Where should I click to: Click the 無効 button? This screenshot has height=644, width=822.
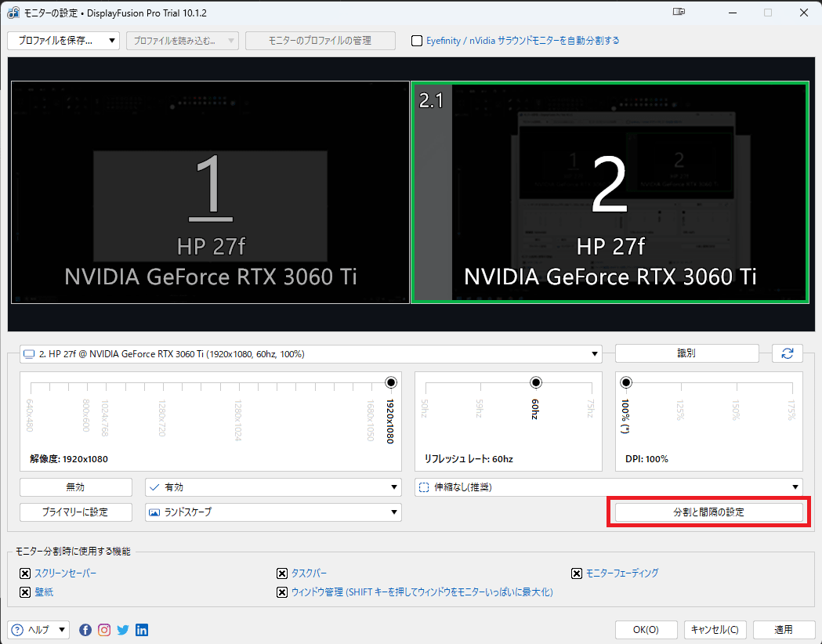(76, 487)
